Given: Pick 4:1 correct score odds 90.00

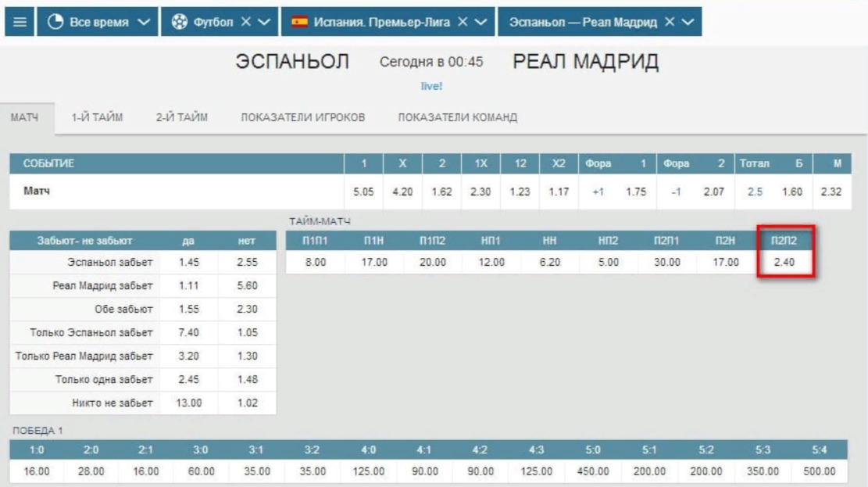Looking at the screenshot, I should (424, 471).
